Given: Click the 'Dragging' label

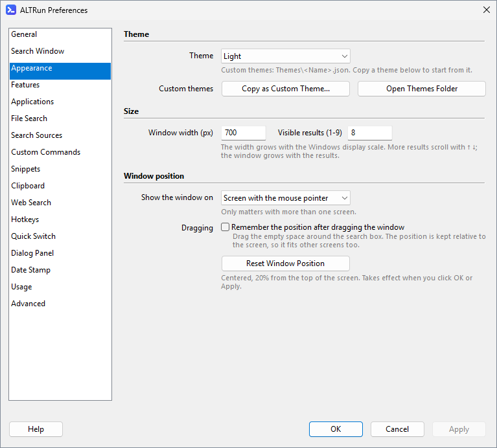Looking at the screenshot, I should click(197, 228).
